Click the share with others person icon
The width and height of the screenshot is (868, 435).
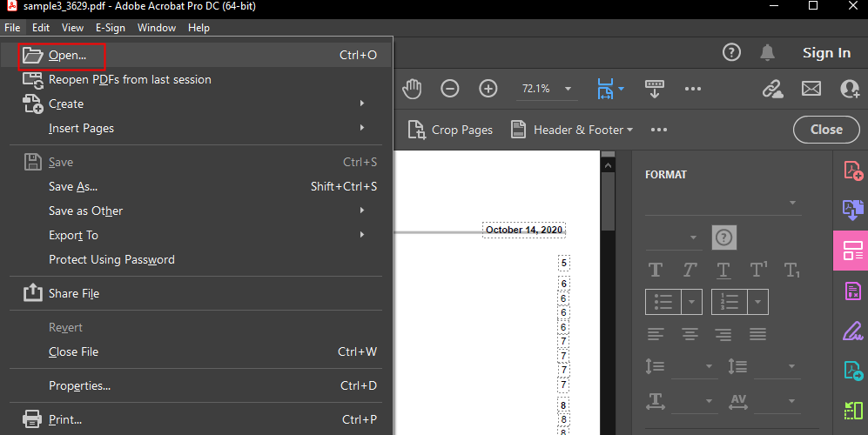849,89
